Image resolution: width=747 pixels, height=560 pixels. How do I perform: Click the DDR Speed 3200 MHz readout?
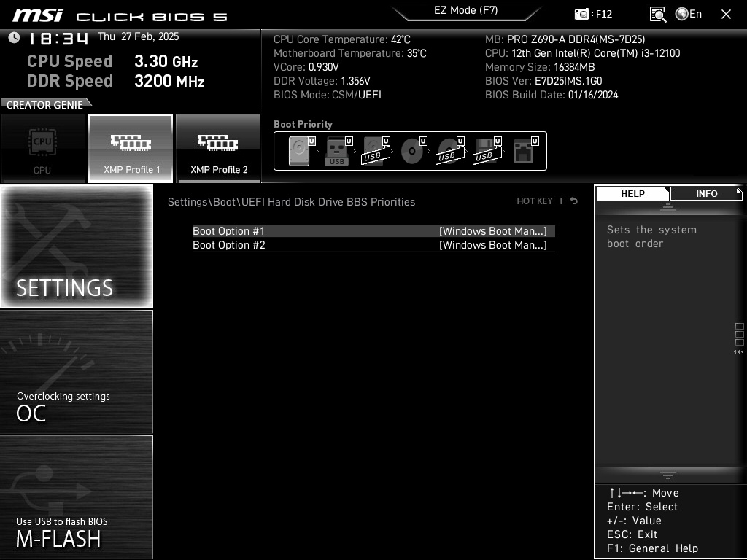[116, 81]
